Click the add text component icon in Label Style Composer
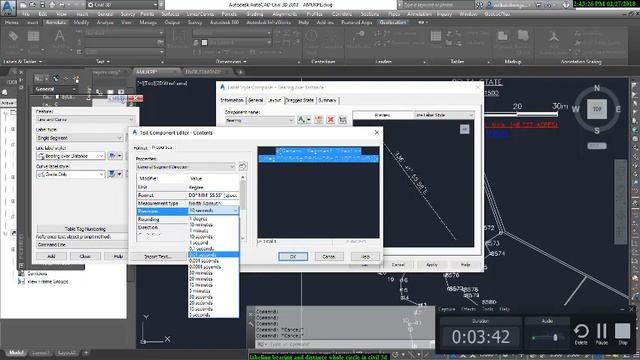The image size is (640, 360). (x=304, y=120)
